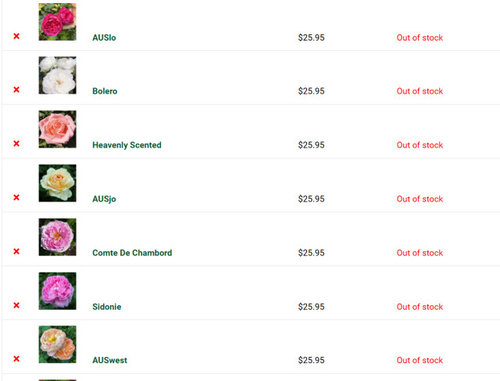This screenshot has width=500, height=381.
Task: Remove Comte De Chambord from the list
Action: point(16,251)
